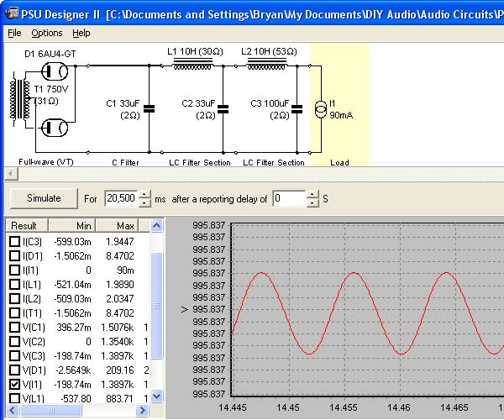The image size is (504, 420).
Task: Click the Max column header
Action: (117, 226)
